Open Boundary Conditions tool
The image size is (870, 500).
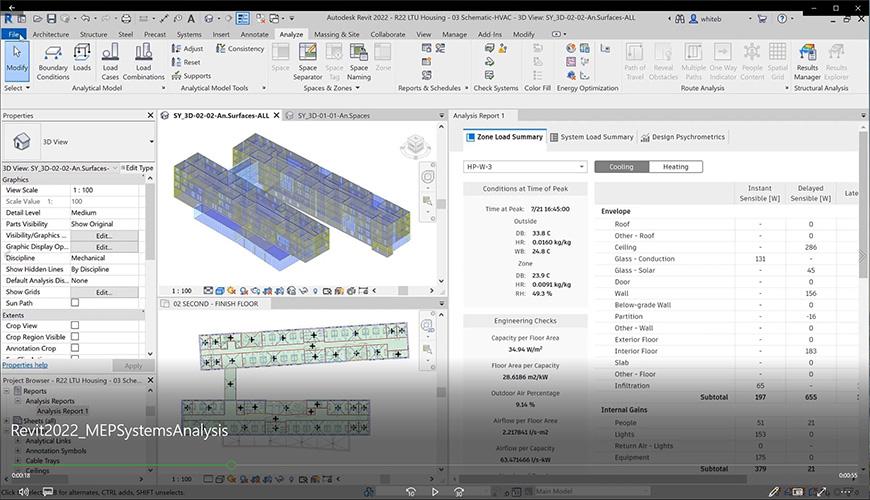click(53, 62)
